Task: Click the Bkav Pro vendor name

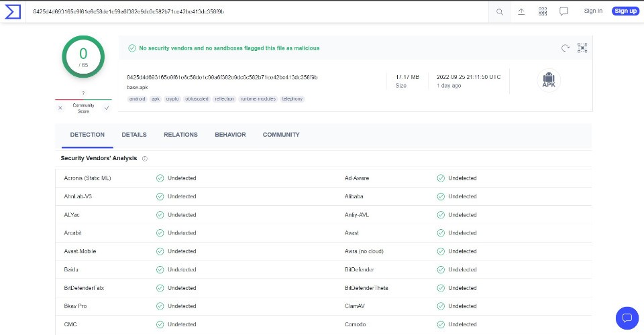Action: [76, 306]
